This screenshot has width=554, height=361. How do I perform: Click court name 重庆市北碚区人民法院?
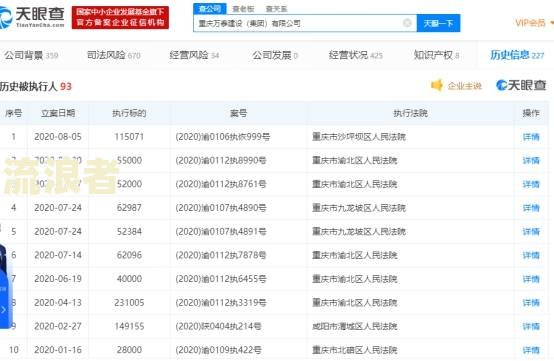tap(355, 350)
